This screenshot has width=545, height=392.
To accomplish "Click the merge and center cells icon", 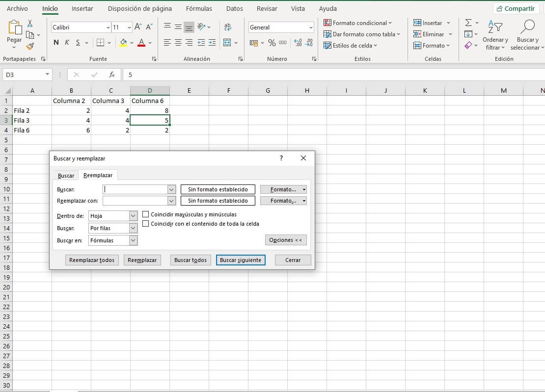I will tap(227, 43).
